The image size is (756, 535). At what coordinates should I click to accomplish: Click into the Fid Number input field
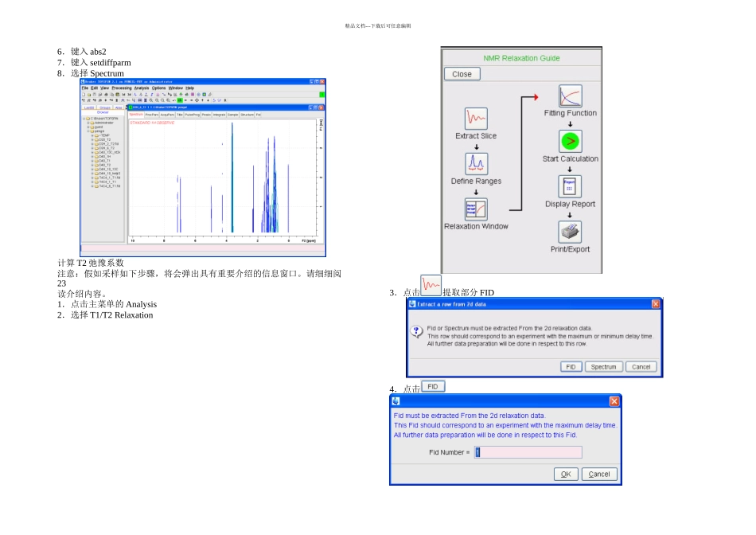point(528,452)
